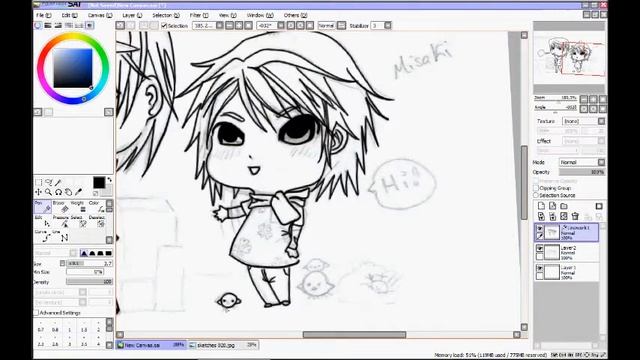Choose the Select linework tool
This screenshot has height=360, width=640.
point(78,222)
